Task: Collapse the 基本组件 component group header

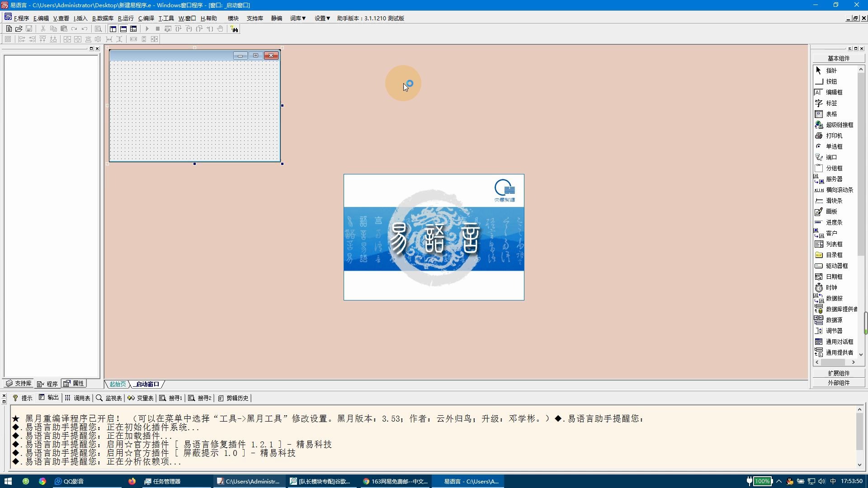Action: (x=839, y=58)
